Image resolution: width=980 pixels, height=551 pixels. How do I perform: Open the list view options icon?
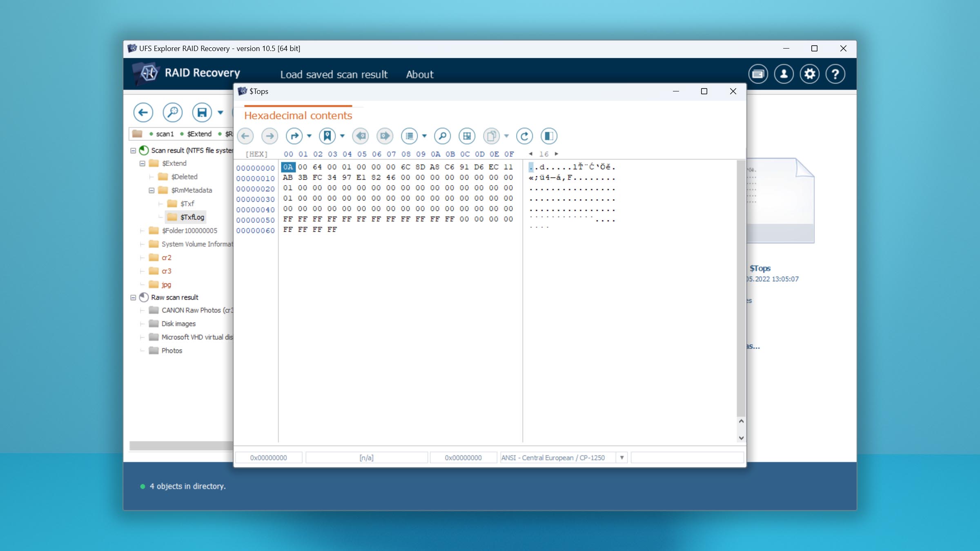tap(409, 136)
